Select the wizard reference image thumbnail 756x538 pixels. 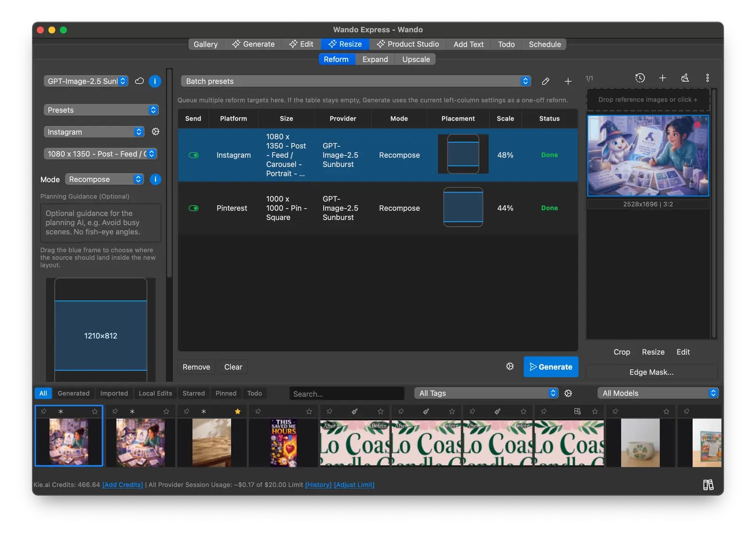[x=648, y=156]
